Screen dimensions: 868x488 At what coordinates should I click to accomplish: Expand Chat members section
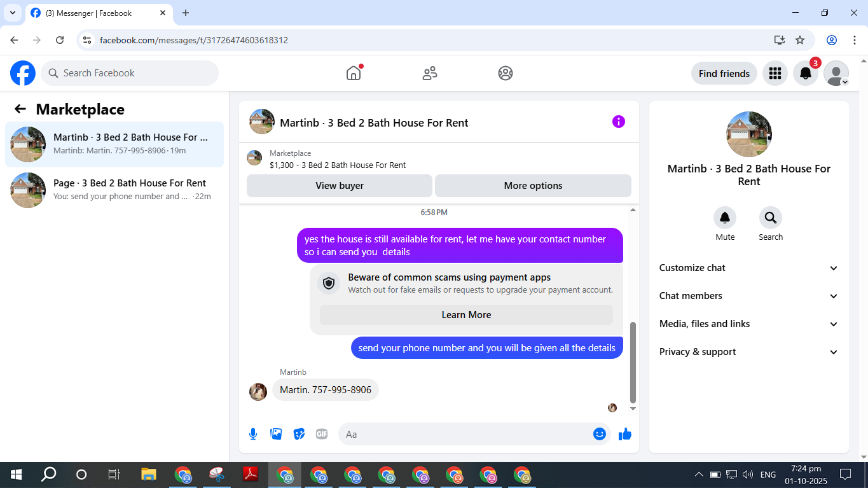pyautogui.click(x=749, y=296)
